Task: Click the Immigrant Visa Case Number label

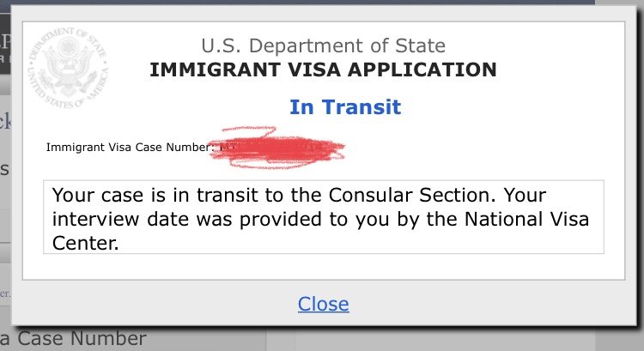Action: point(129,147)
